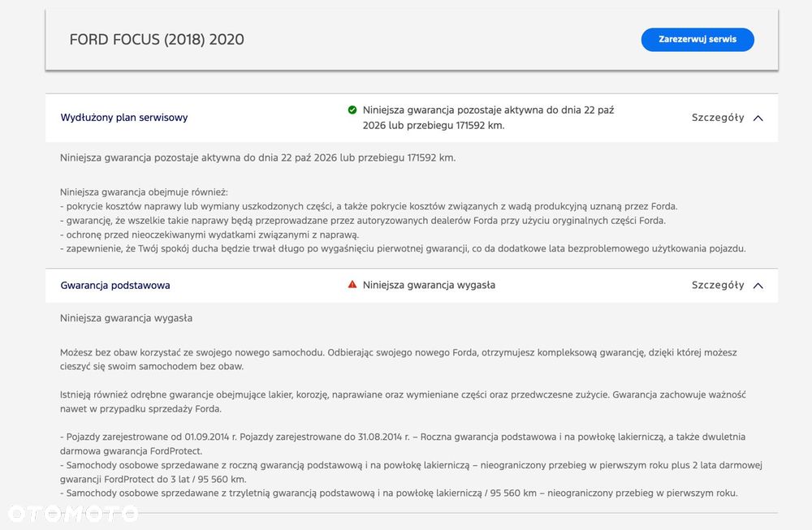Click Szczegóły in the extended service plan row

[717, 118]
